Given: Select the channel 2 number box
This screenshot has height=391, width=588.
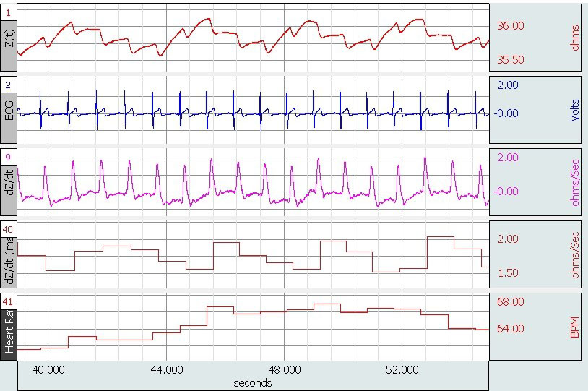Looking at the screenshot, I should [x=8, y=85].
